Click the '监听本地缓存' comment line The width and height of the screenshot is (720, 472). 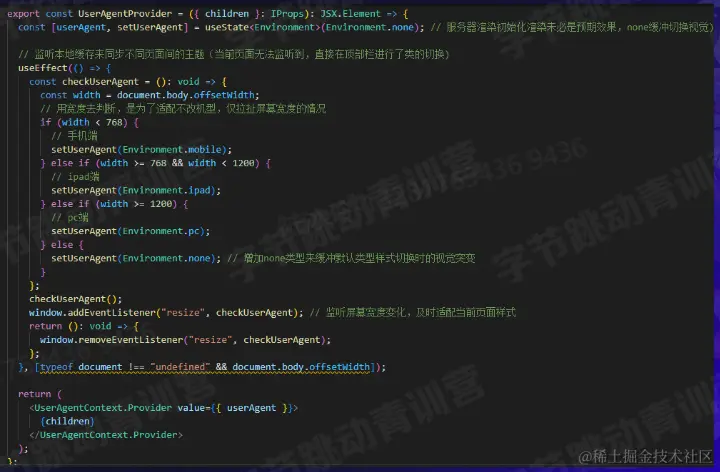pyautogui.click(x=233, y=54)
